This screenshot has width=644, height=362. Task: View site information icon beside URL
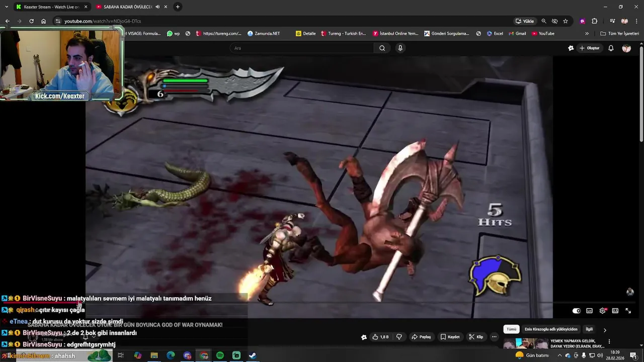(58, 21)
